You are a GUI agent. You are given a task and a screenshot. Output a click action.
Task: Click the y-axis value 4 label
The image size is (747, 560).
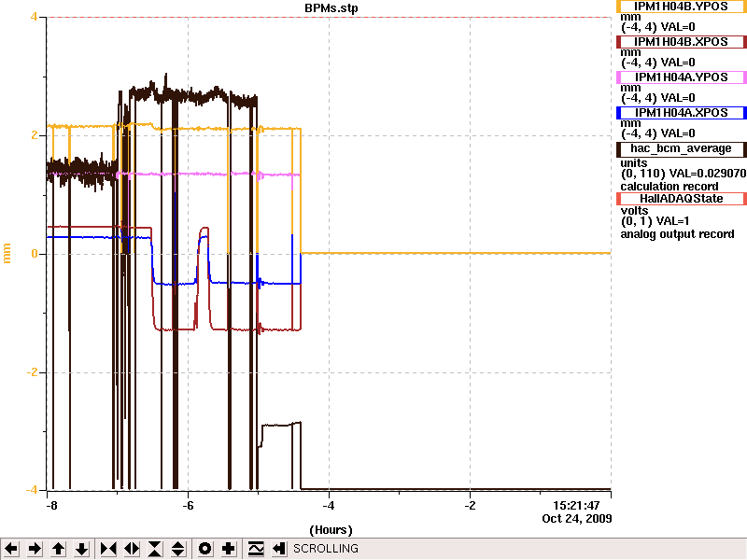coord(34,17)
